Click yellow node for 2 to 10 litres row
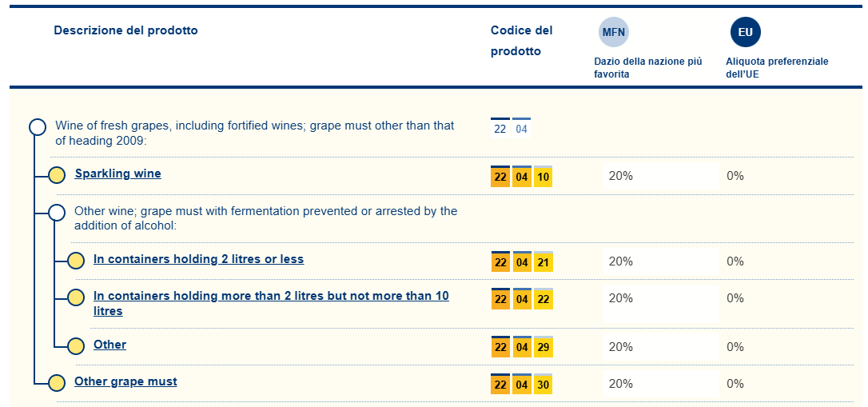Viewport: 868px width, 407px height. pyautogui.click(x=76, y=297)
